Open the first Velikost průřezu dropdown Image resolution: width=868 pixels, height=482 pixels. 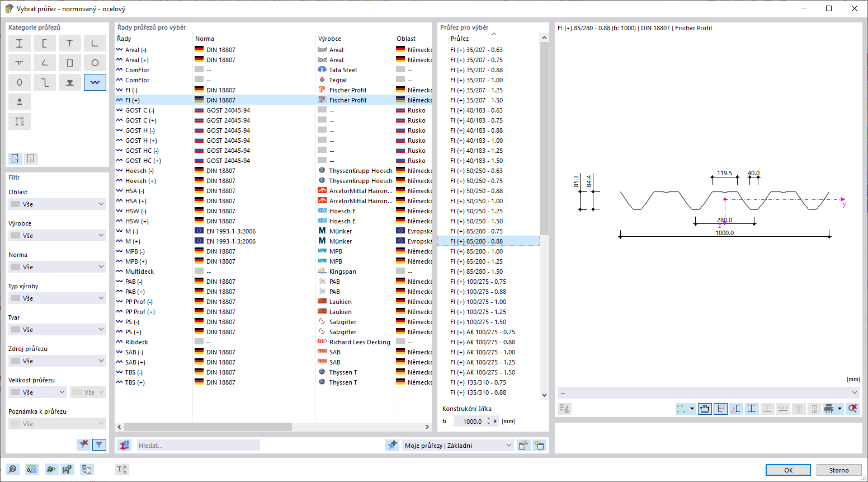pyautogui.click(x=37, y=392)
